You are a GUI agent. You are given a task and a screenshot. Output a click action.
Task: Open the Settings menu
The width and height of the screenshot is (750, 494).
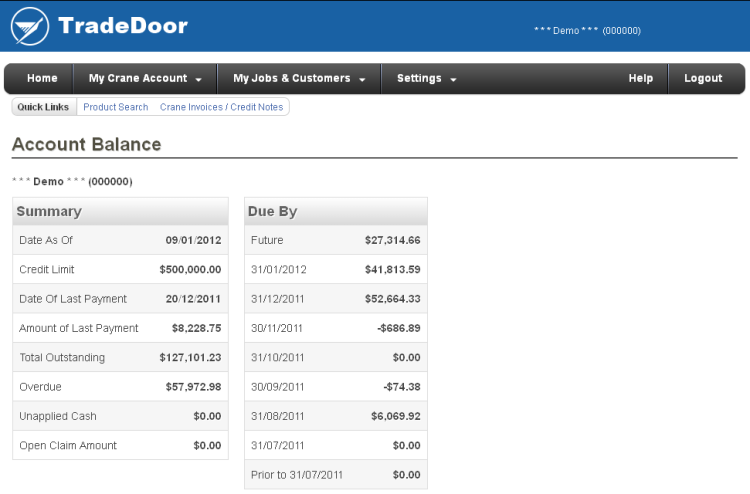click(x=426, y=78)
